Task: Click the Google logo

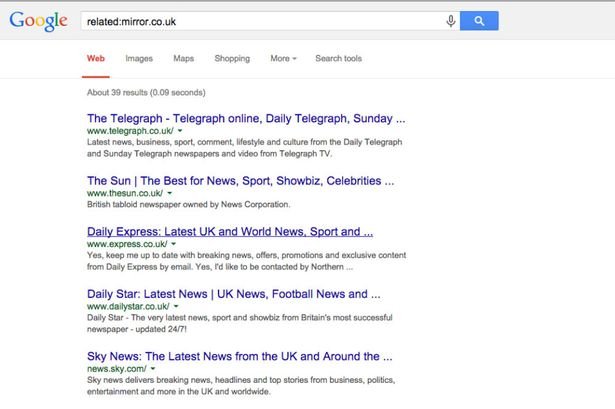Action: pyautogui.click(x=39, y=21)
